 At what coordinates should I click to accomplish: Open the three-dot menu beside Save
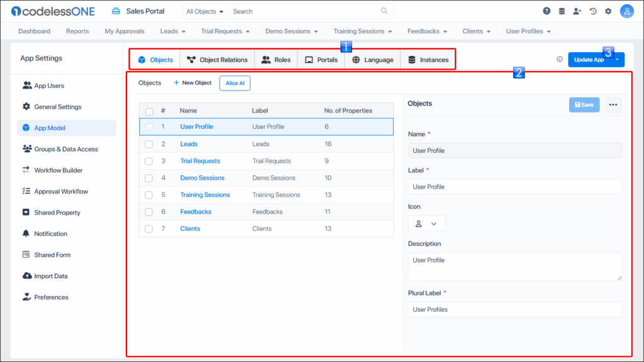point(613,105)
